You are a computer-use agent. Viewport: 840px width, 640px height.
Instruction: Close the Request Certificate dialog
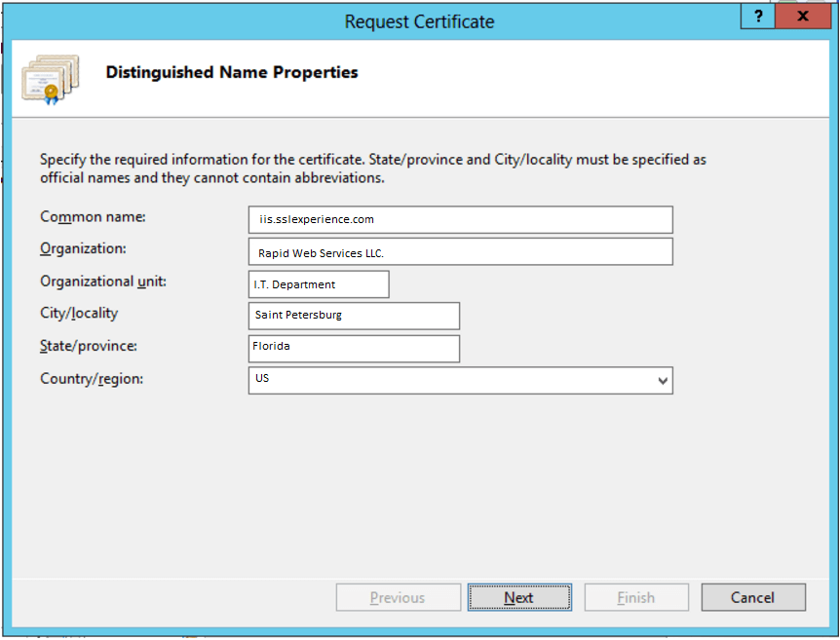point(803,17)
